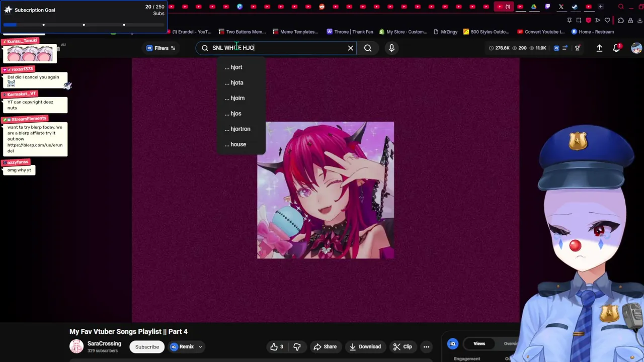Switch to the X (Twitter) browser tab
Viewport: 644px width, 362px height.
click(x=561, y=7)
